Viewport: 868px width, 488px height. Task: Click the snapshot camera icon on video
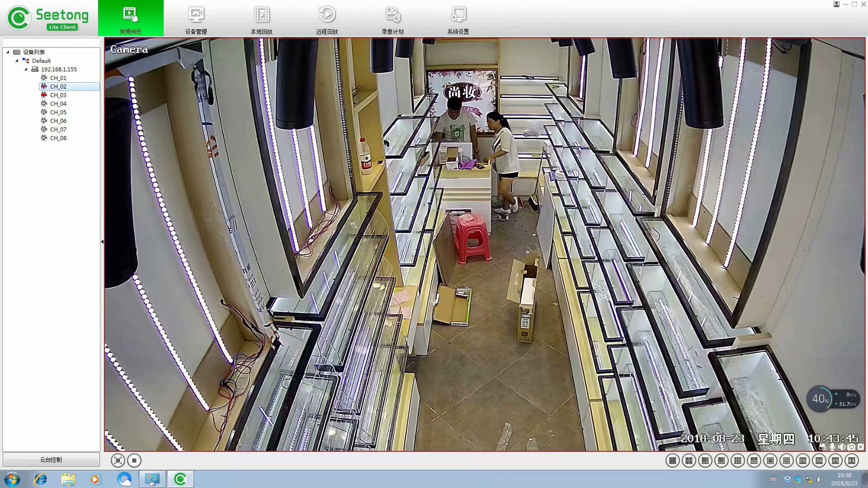point(851,447)
